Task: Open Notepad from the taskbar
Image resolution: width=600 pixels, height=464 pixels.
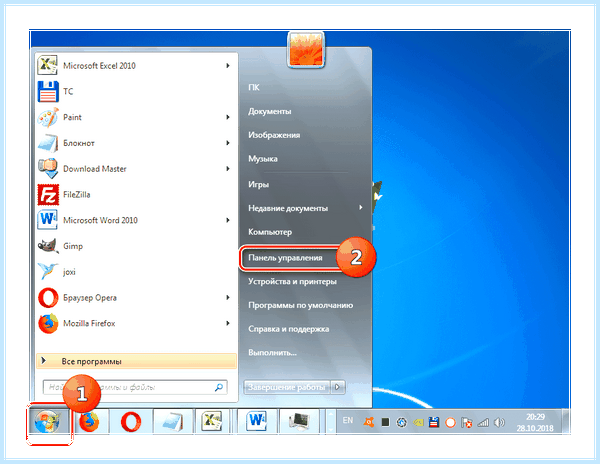Action: pos(173,422)
